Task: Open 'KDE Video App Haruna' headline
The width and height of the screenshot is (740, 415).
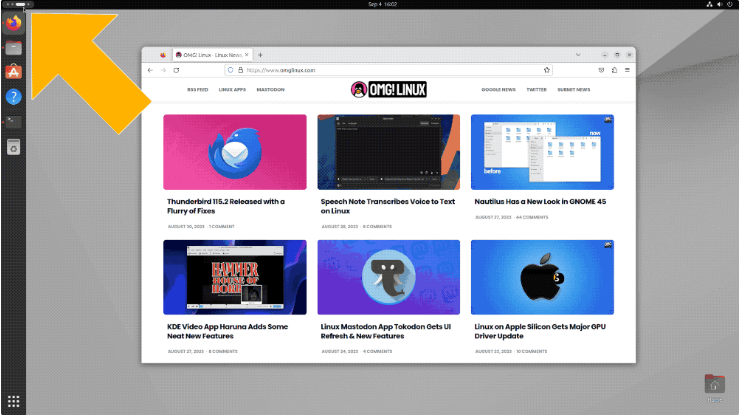Action: coord(227,331)
